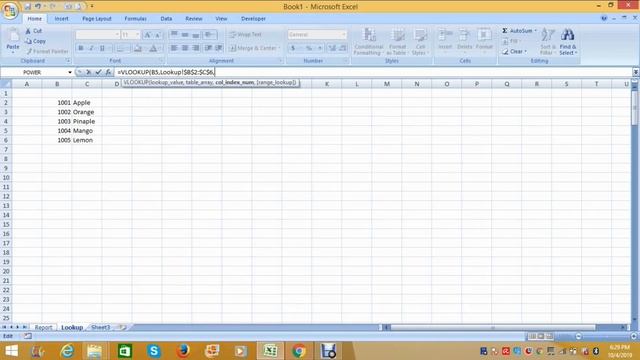The image size is (640, 360).
Task: Switch to the Review tab
Action: (x=193, y=19)
